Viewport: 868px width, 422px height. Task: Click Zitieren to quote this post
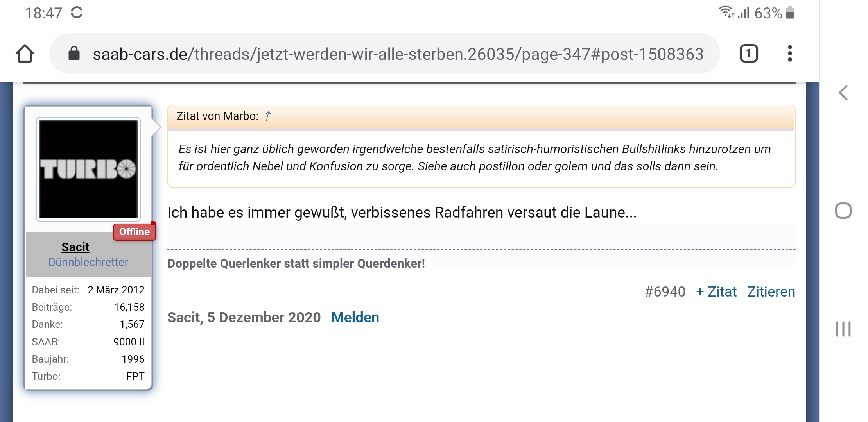click(771, 292)
